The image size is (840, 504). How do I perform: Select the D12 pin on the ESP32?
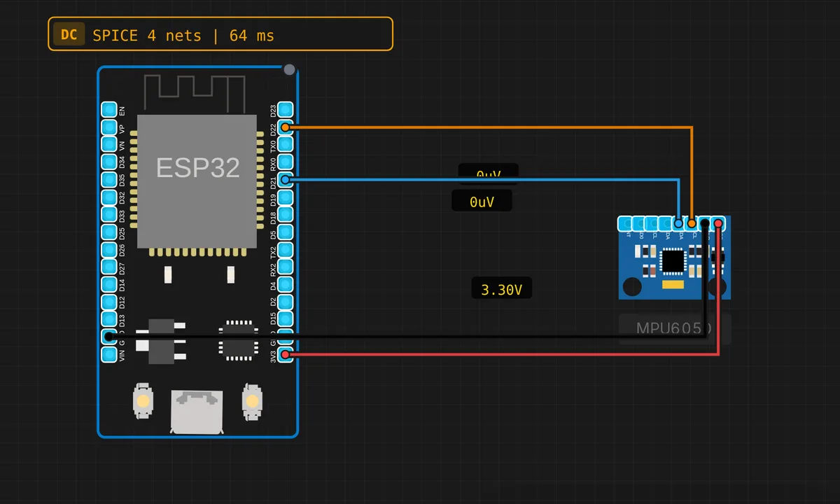109,302
